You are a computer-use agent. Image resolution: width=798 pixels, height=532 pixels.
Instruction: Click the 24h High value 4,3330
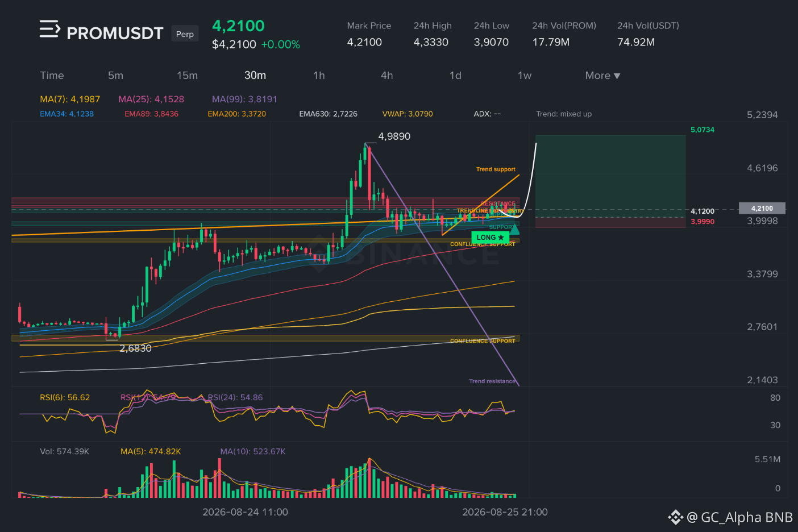point(431,42)
